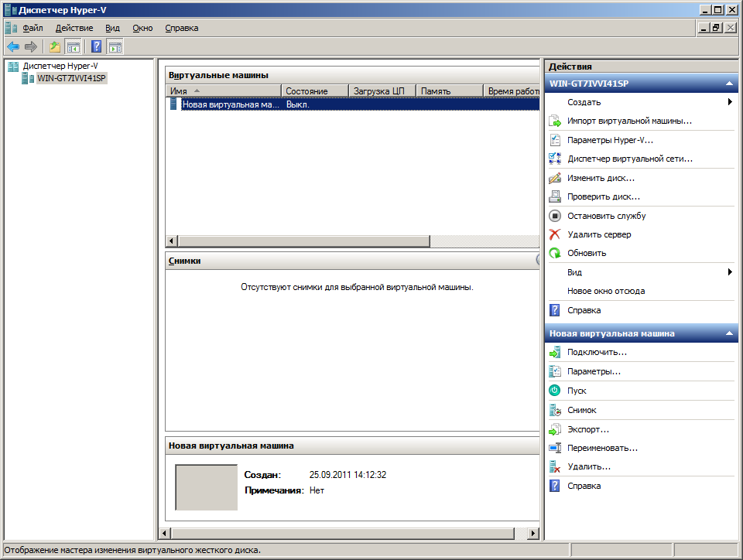Collapse the WIN-GT7IVVI41SP actions section
Viewport: 743px width, 560px height.
(x=728, y=83)
